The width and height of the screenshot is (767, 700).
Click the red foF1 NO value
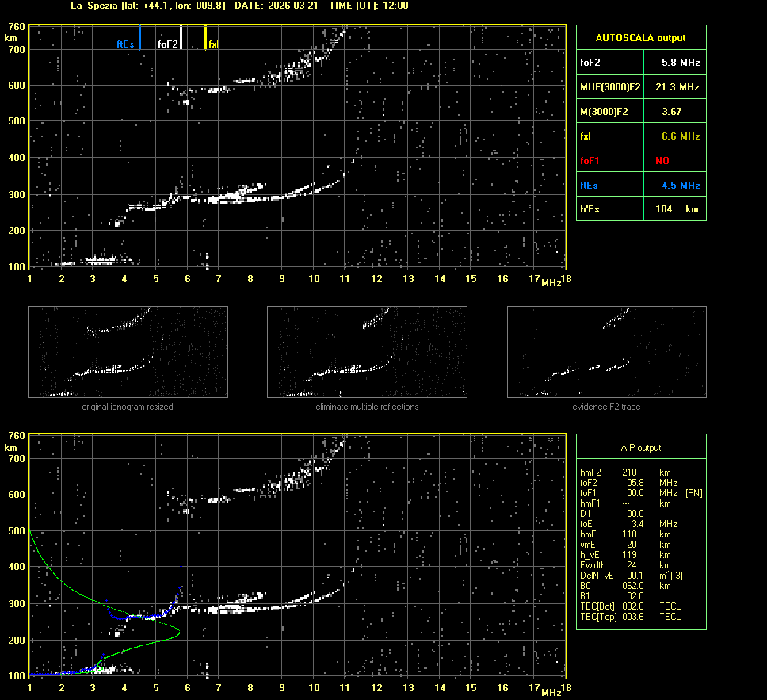(662, 161)
